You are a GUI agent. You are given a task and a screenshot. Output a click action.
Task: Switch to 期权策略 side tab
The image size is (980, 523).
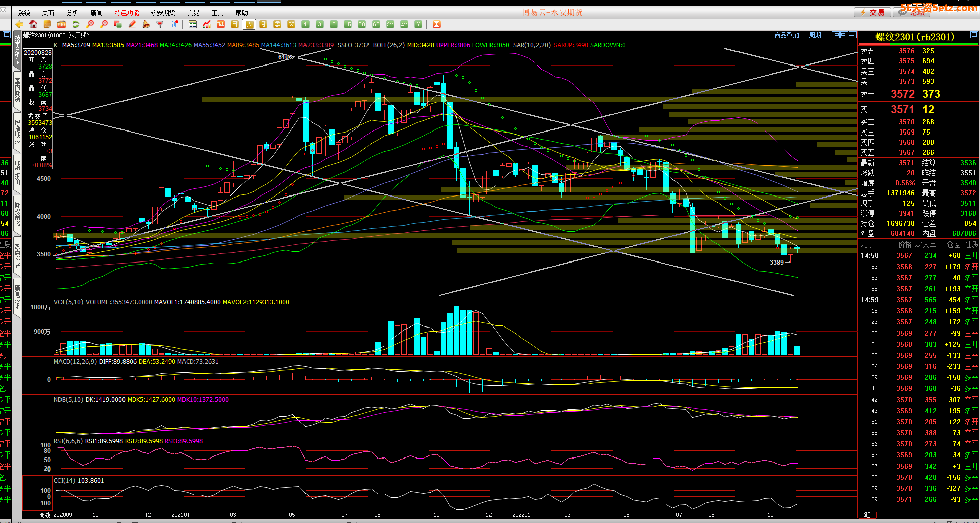[x=18, y=214]
